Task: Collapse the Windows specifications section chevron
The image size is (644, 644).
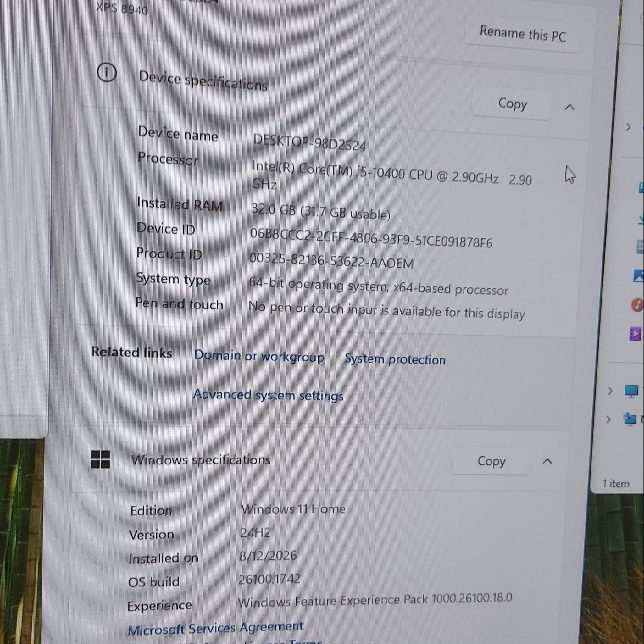Action: [x=547, y=461]
